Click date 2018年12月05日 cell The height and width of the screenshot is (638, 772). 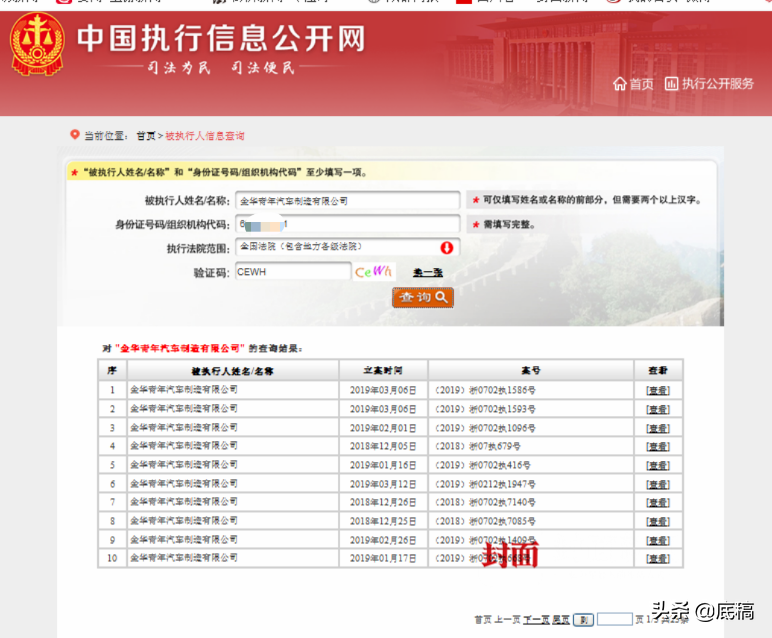tap(383, 447)
